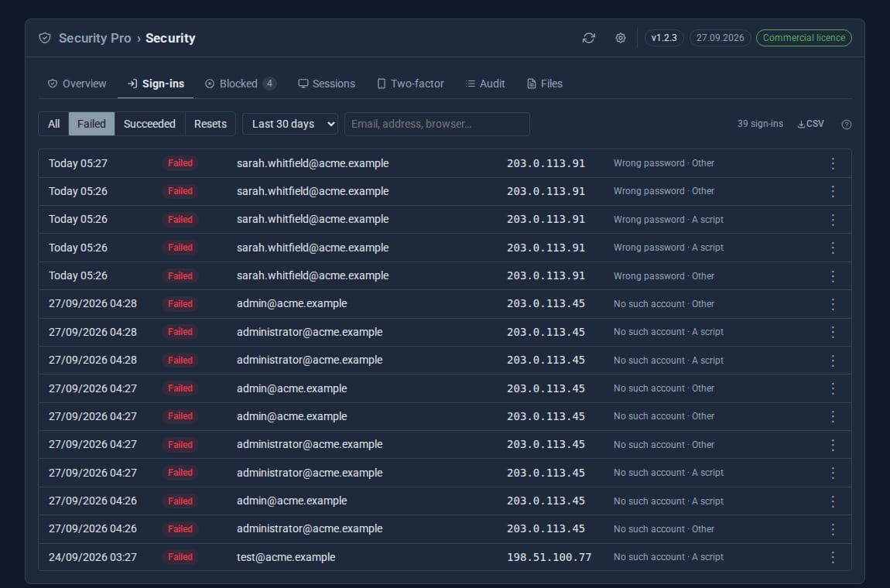Viewport: 890px width, 588px height.
Task: Go to the Sessions tab
Action: (327, 84)
